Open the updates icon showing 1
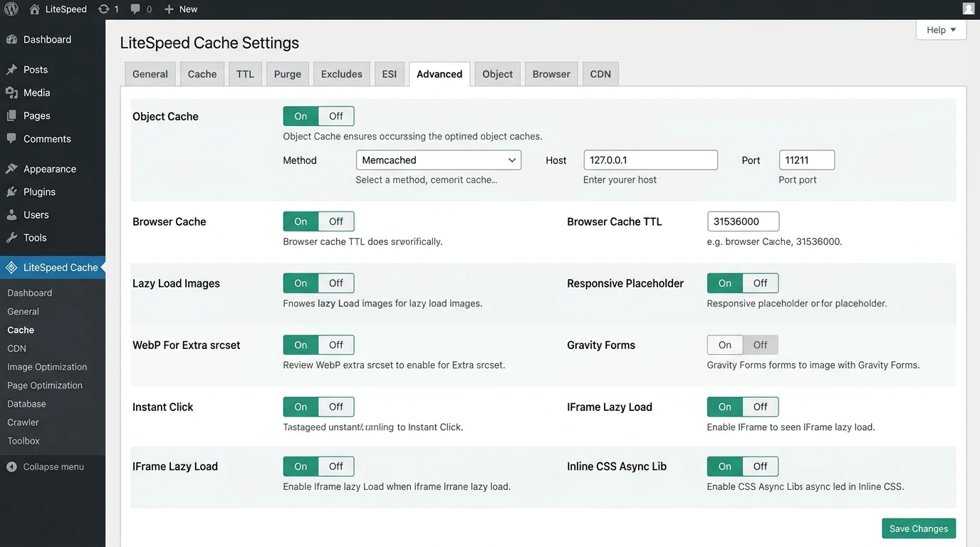 (x=104, y=9)
